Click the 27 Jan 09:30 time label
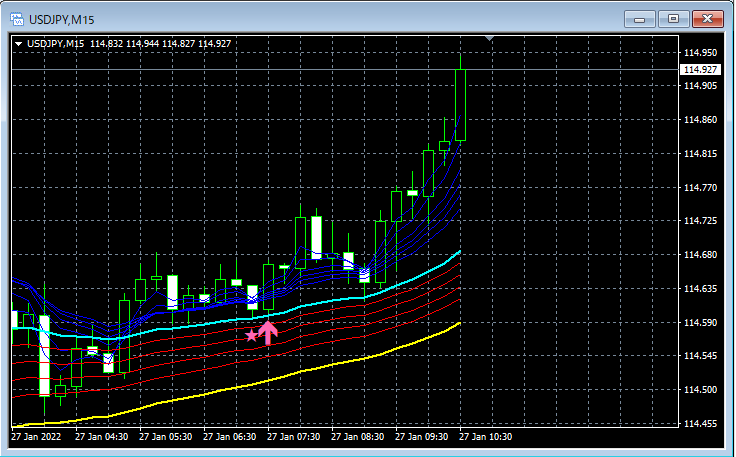Screen dimensions: 736x457 pos(422,437)
